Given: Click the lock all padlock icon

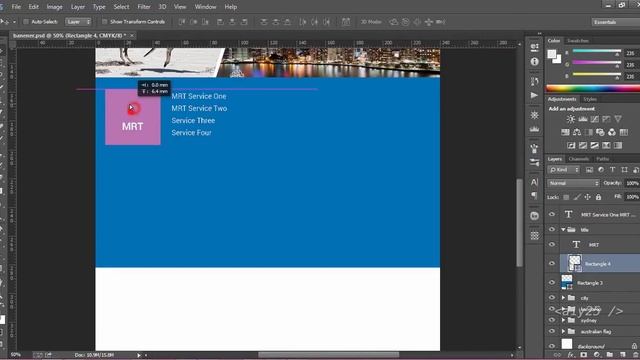Looking at the screenshot, I should point(598,197).
